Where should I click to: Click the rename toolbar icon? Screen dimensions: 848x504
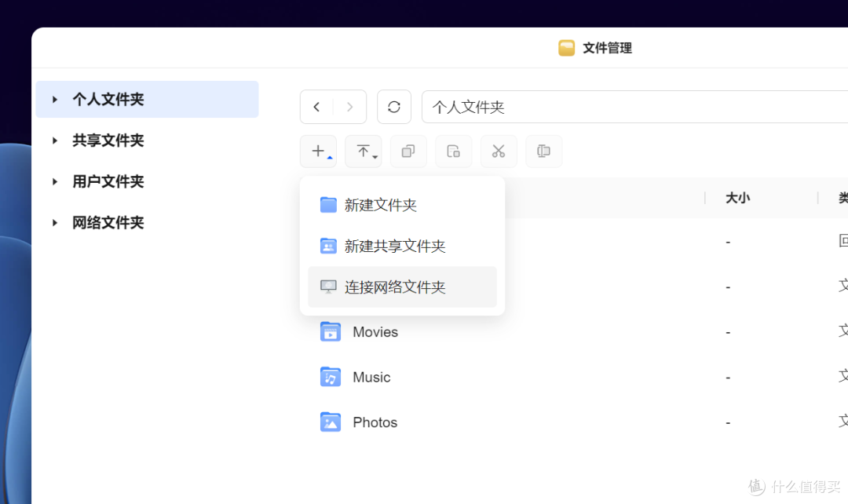(543, 152)
